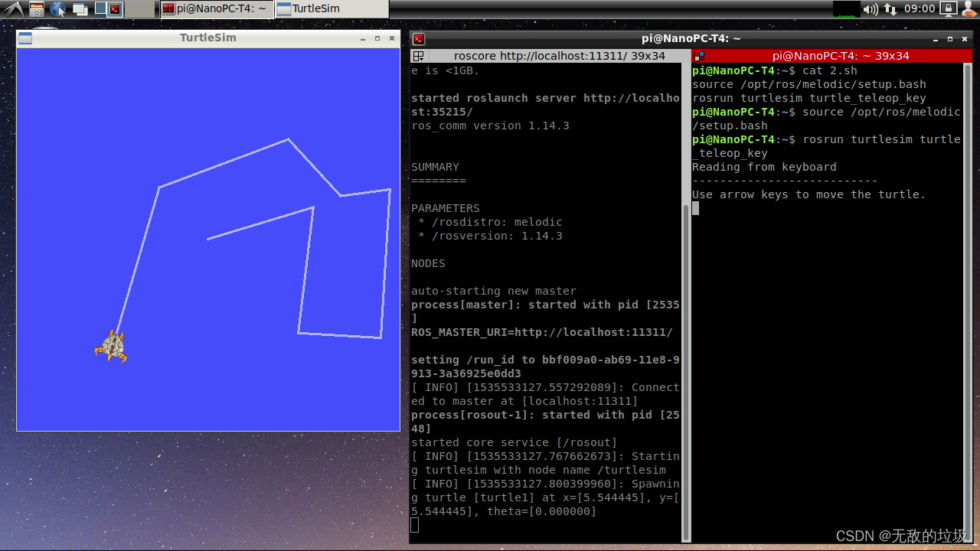Viewport: 980px width, 551px height.
Task: Open the network connection arrows icon
Action: coord(890,9)
